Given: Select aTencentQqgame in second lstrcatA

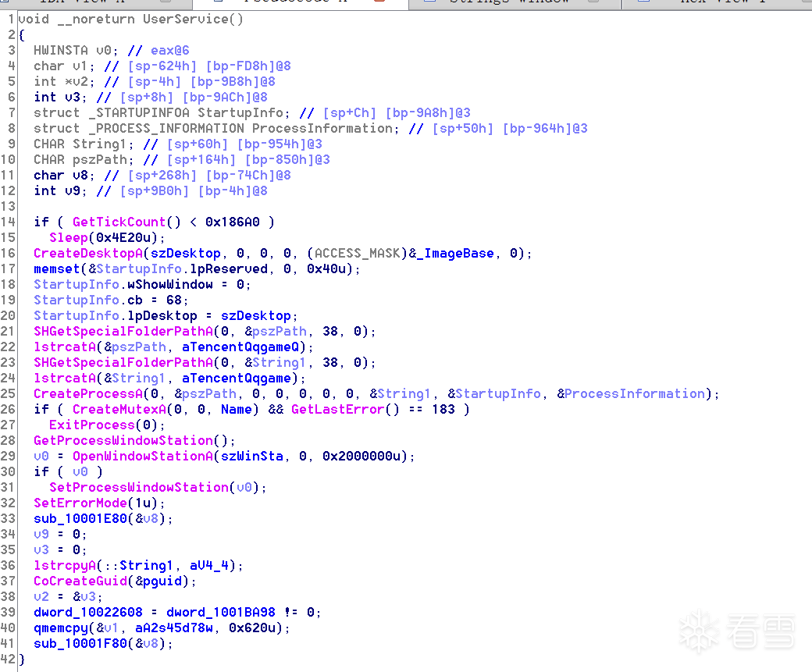Looking at the screenshot, I should 236,378.
